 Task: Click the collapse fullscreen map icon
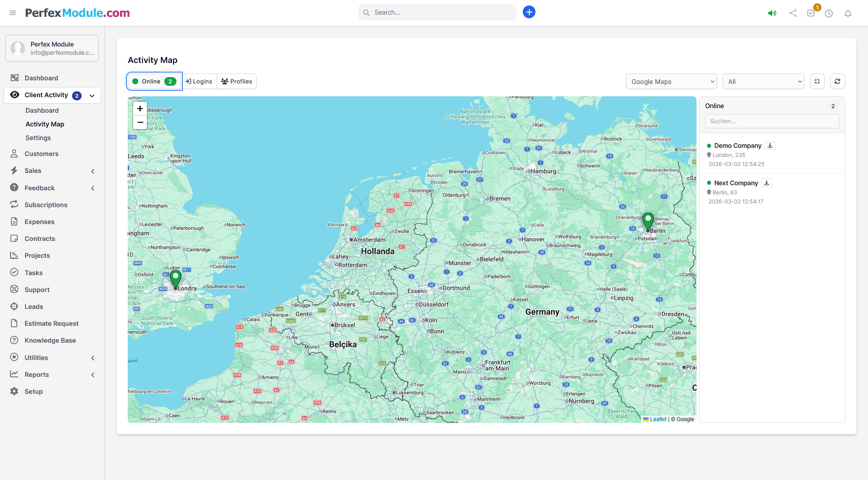(817, 81)
